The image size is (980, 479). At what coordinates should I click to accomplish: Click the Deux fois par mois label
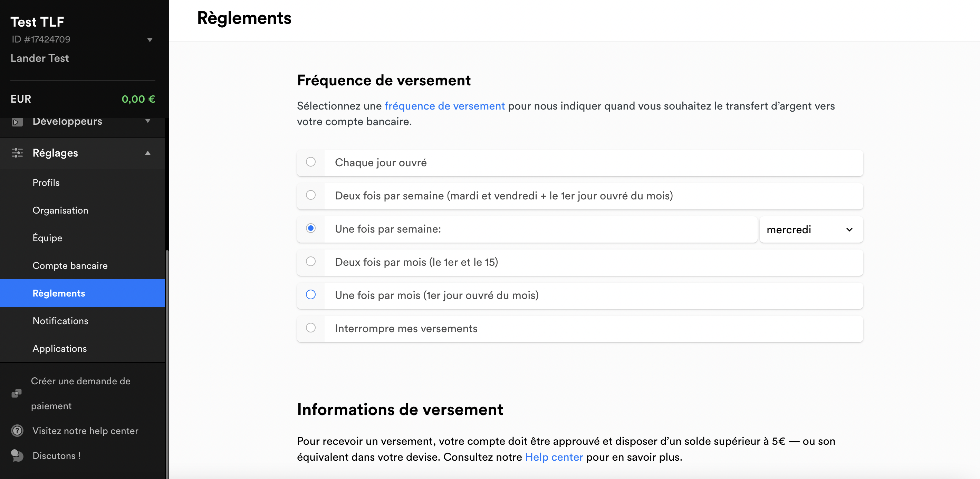[x=416, y=262]
